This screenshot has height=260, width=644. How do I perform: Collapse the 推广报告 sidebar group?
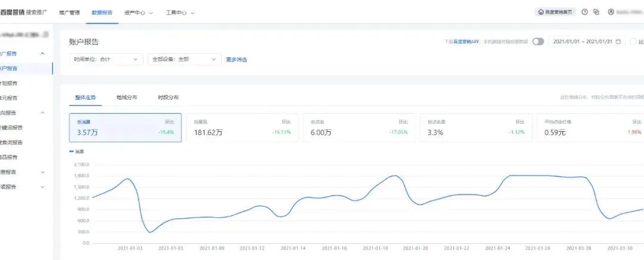(42, 54)
